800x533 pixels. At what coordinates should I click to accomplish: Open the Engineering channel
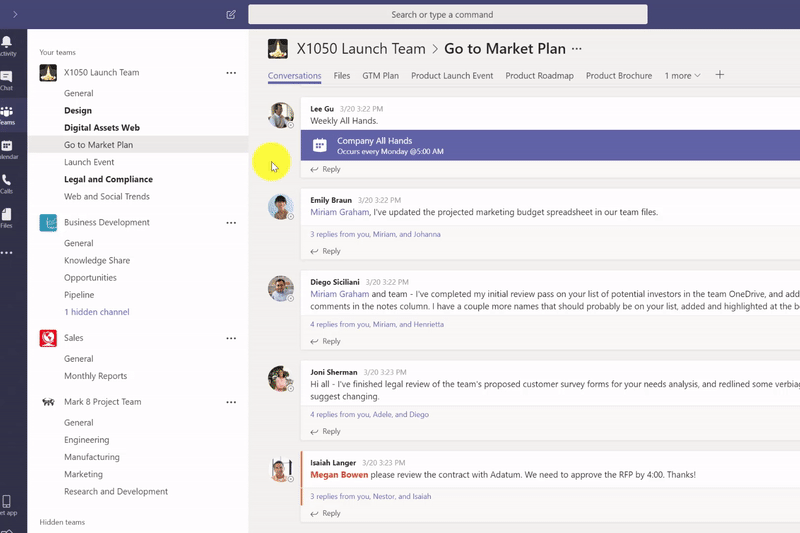87,440
